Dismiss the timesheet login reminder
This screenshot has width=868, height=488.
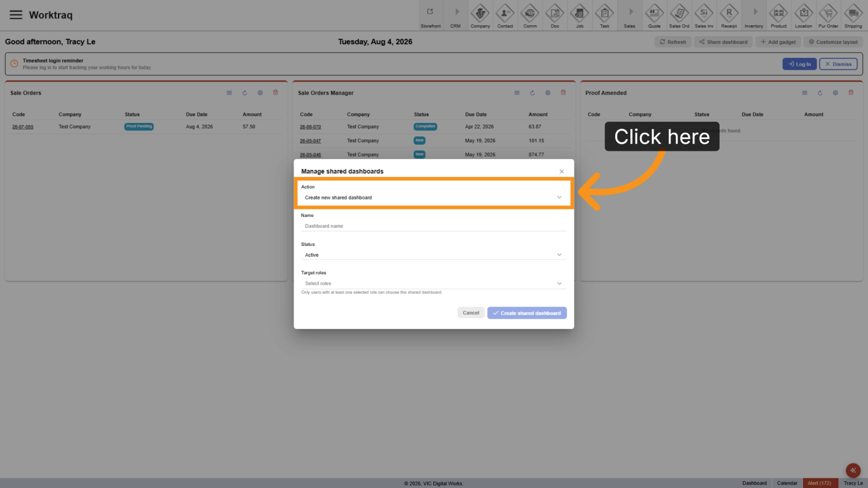pos(838,64)
